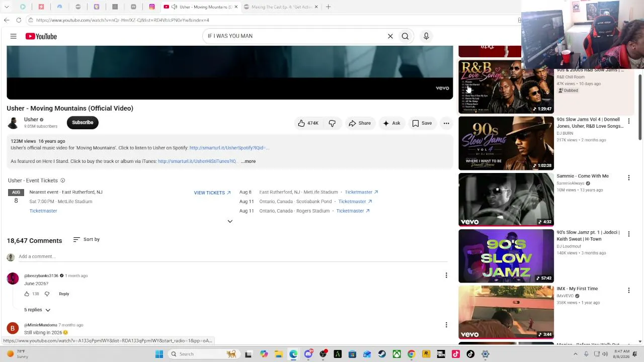Viewport: 644px width, 362px height.
Task: Start voice search with the microphone icon
Action: tap(426, 36)
